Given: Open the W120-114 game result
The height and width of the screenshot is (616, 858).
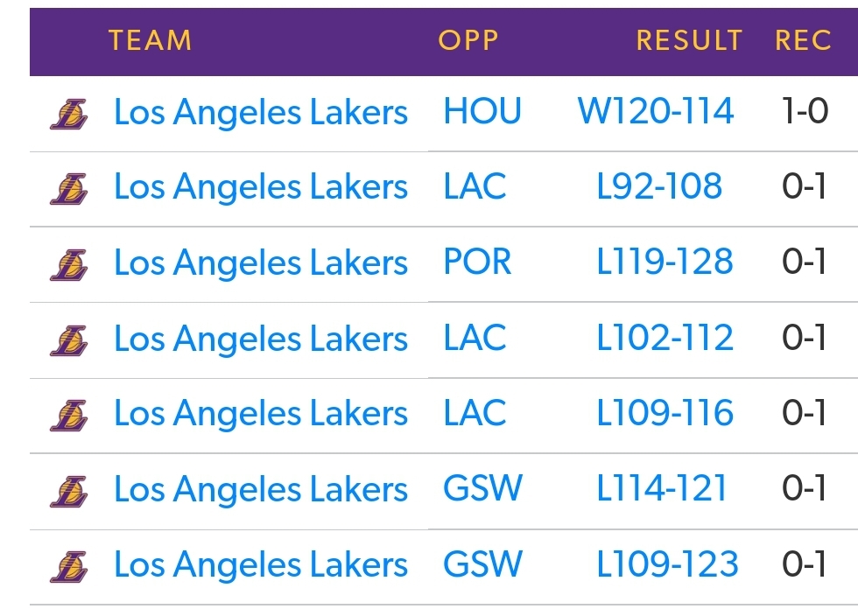Looking at the screenshot, I should (x=656, y=111).
